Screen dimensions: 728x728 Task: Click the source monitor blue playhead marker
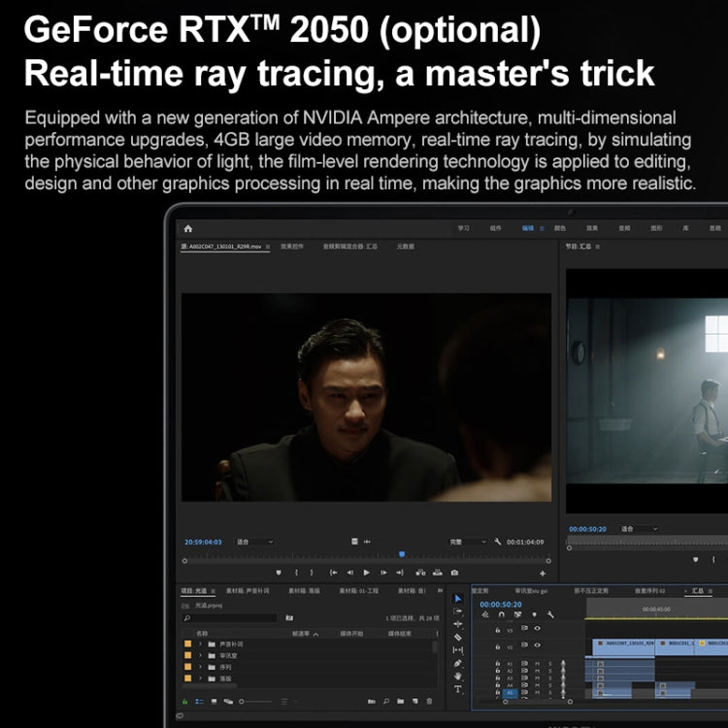(402, 554)
